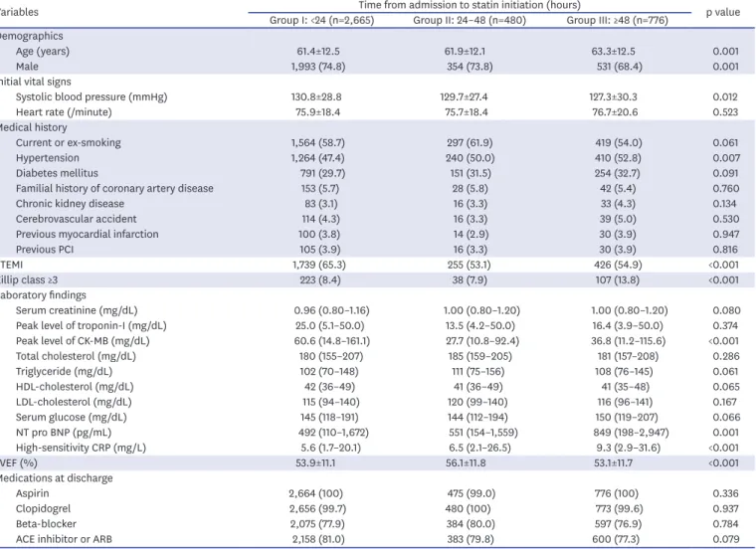Select Serum glucose value 150 (119–207)
Screen dimensions: 756x549
coord(628,418)
